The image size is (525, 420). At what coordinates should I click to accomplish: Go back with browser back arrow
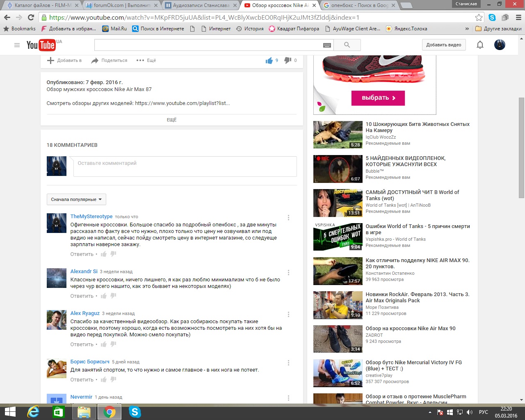[7, 17]
